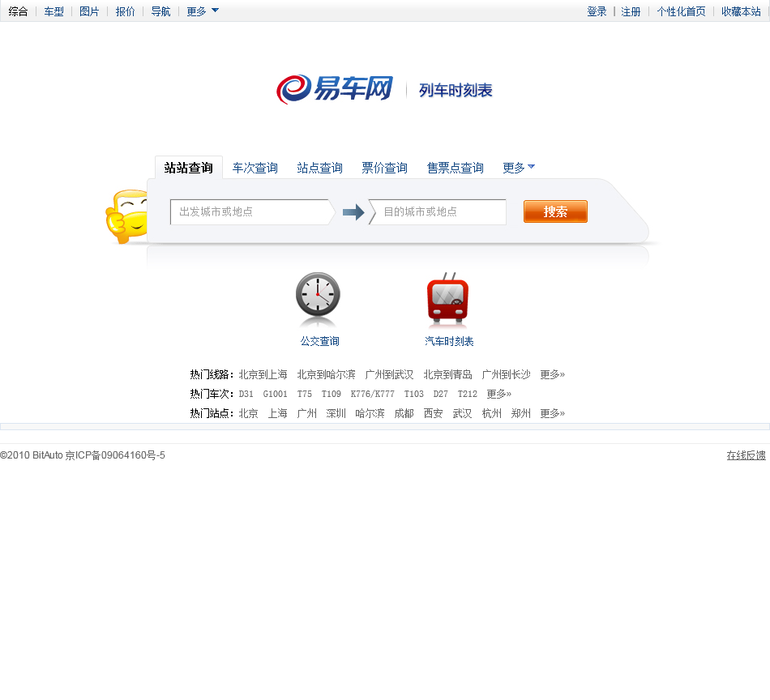Select the 站站查询 tab
This screenshot has height=700, width=770.
(189, 168)
